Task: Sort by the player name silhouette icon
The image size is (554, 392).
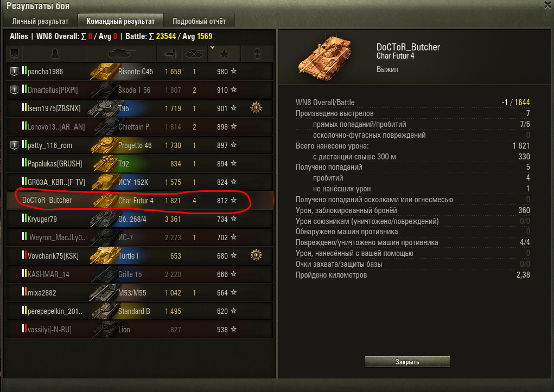Action: tap(55, 54)
